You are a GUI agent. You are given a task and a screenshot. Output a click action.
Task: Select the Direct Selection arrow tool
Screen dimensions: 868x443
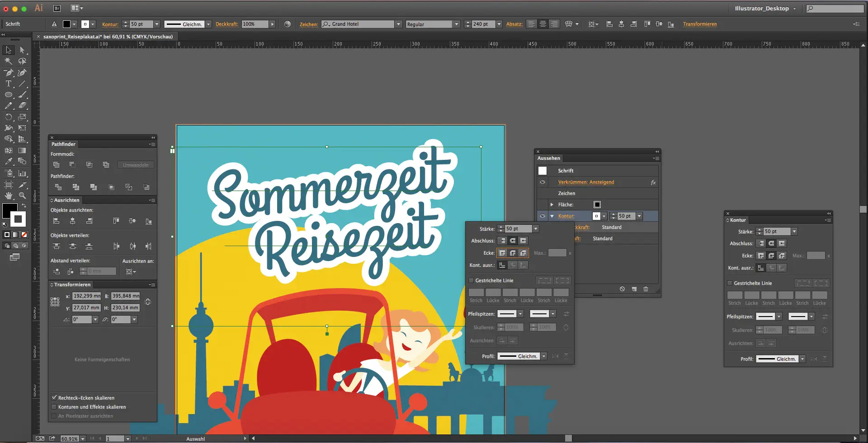point(22,50)
